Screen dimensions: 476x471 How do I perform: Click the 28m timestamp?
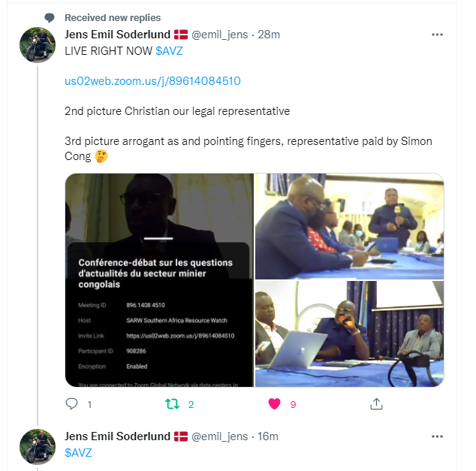269,35
